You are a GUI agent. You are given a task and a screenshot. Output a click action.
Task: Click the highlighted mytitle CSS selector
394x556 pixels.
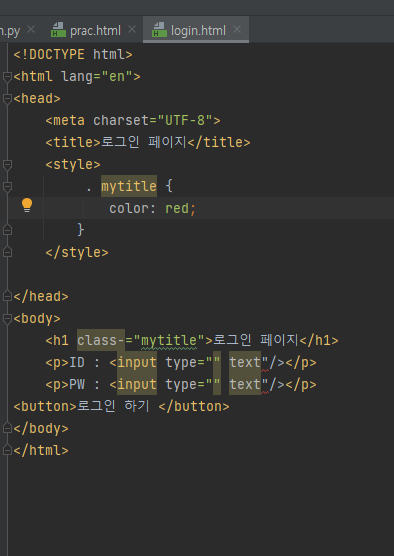pyautogui.click(x=129, y=186)
